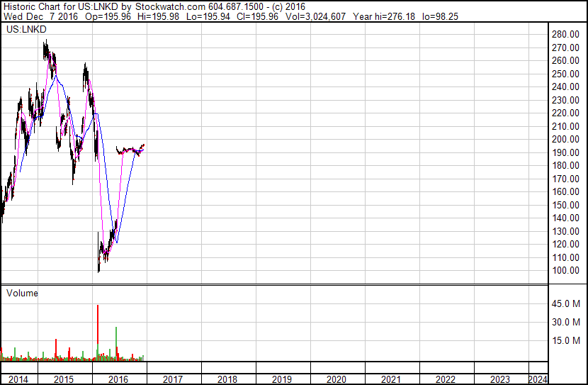Click the Vol=3,024,607 volume value
588x385 pixels.
tap(315, 16)
